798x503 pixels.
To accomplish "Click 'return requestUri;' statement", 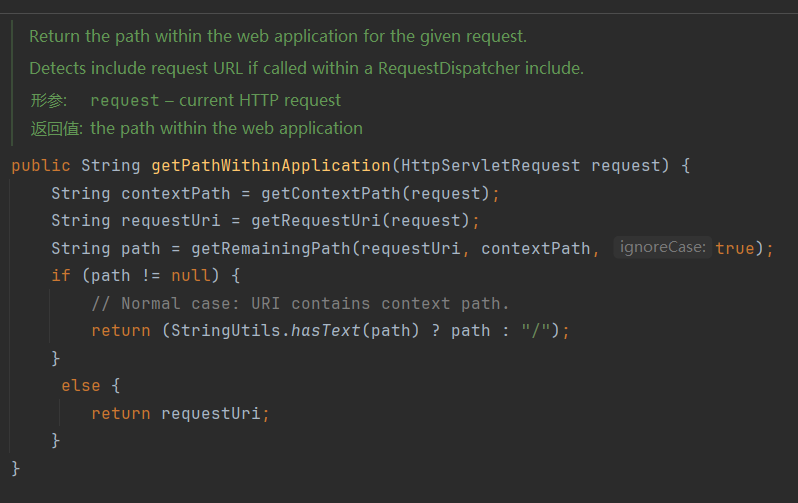I will 180,413.
